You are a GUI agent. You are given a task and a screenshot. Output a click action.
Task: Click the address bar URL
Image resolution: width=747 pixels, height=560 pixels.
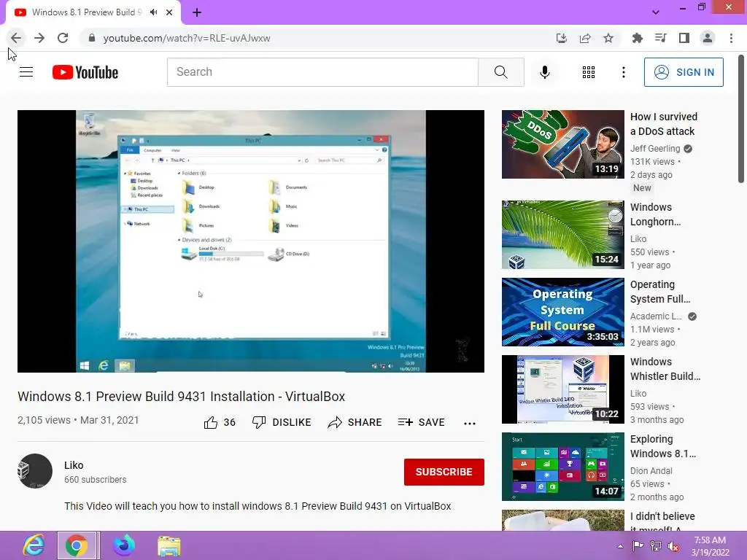[x=187, y=38]
